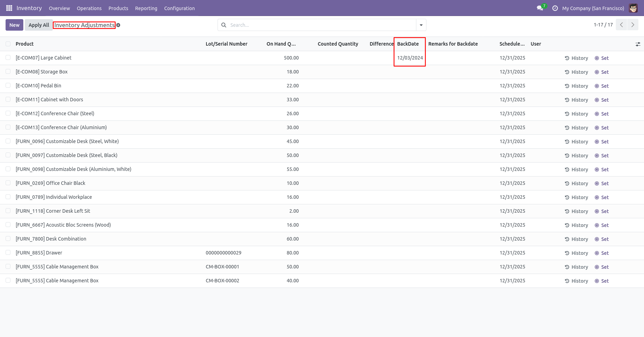This screenshot has width=644, height=337.
Task: Expand the search options dropdown arrow
Action: tap(421, 25)
